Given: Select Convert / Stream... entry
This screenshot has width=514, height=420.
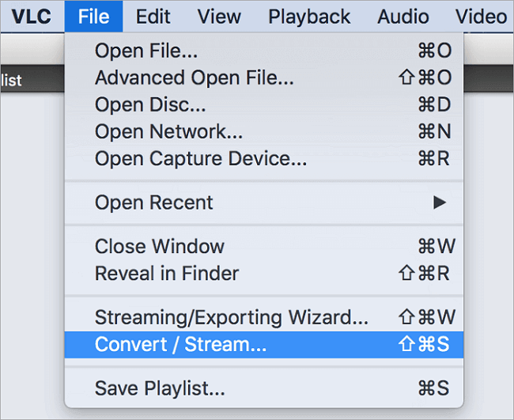Looking at the screenshot, I should click(x=180, y=345).
